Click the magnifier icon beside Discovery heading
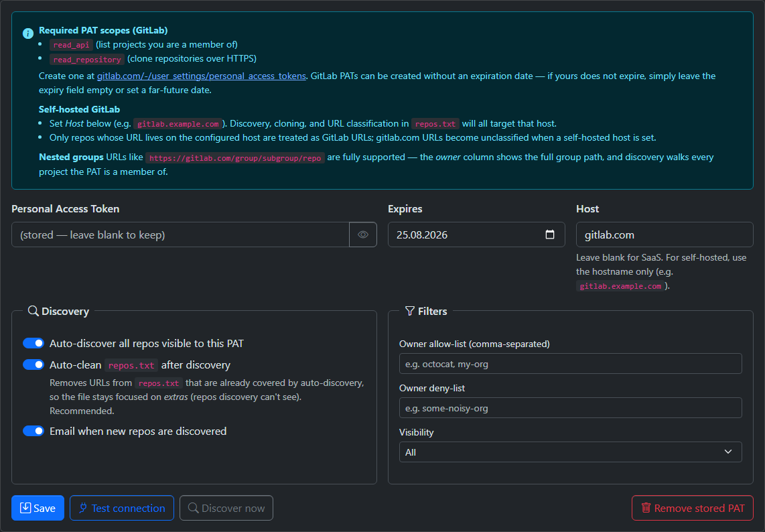 tap(33, 311)
